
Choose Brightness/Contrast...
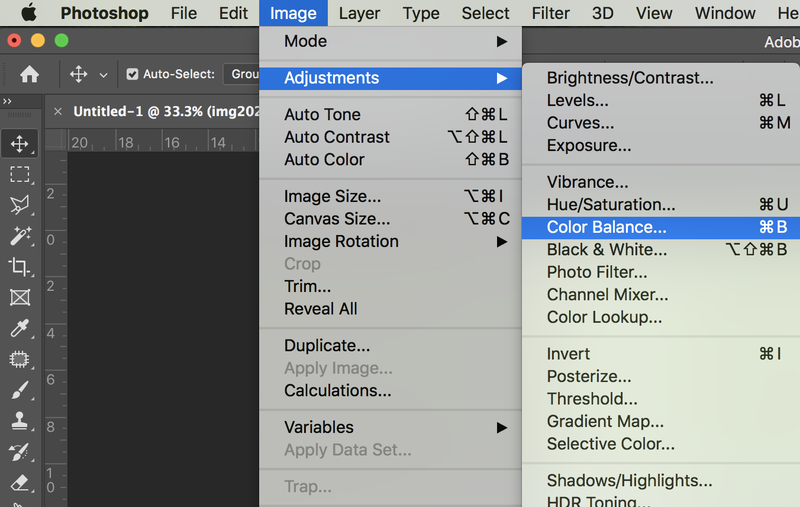point(661,78)
